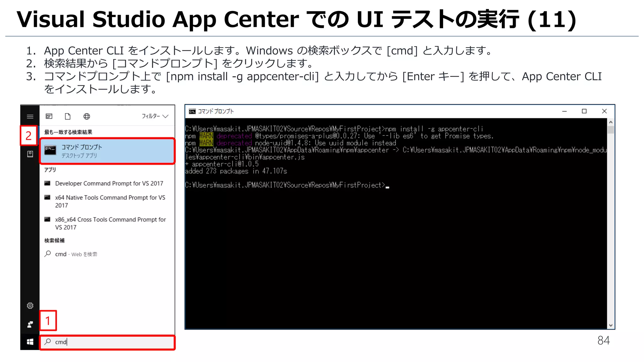The height and width of the screenshot is (362, 644).
Task: Click the コマンド プロンプト title bar text
Action: [216, 112]
